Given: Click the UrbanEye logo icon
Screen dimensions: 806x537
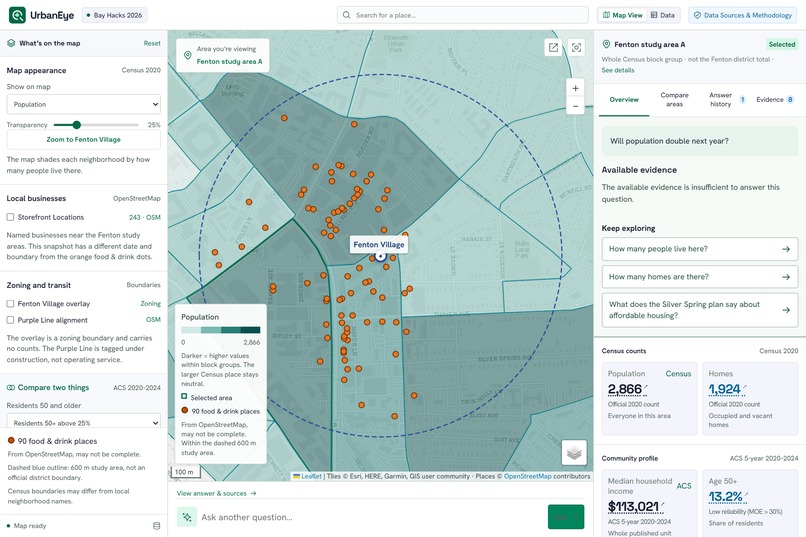Looking at the screenshot, I should (17, 15).
